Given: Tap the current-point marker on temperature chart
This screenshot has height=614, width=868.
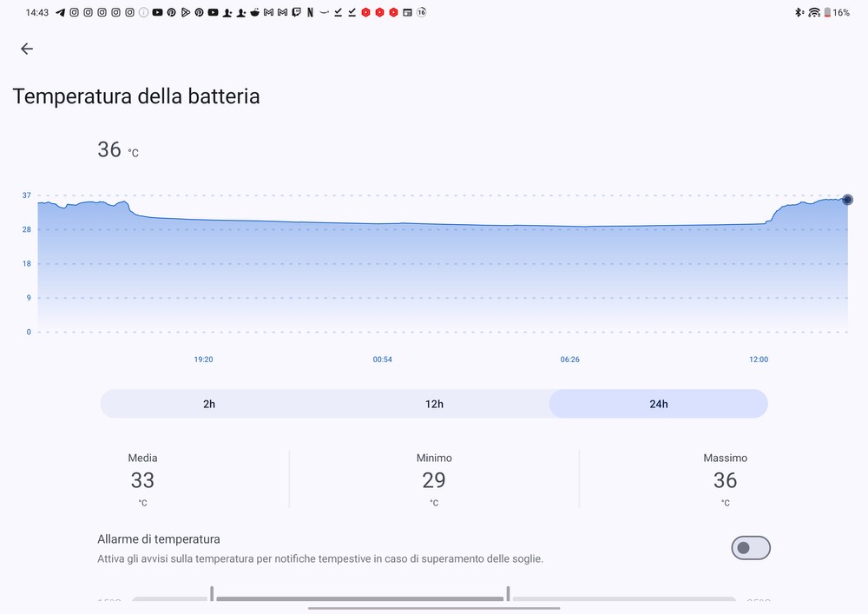Looking at the screenshot, I should click(847, 200).
